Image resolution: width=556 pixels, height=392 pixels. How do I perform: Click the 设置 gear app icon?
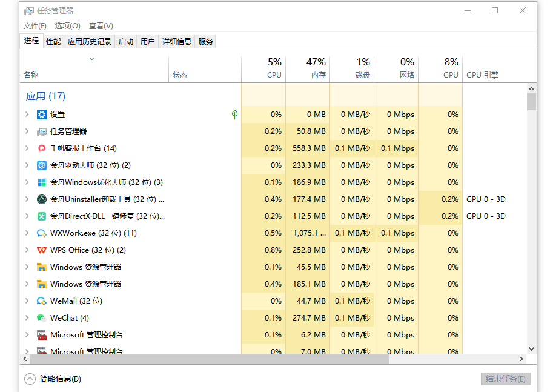coord(41,115)
